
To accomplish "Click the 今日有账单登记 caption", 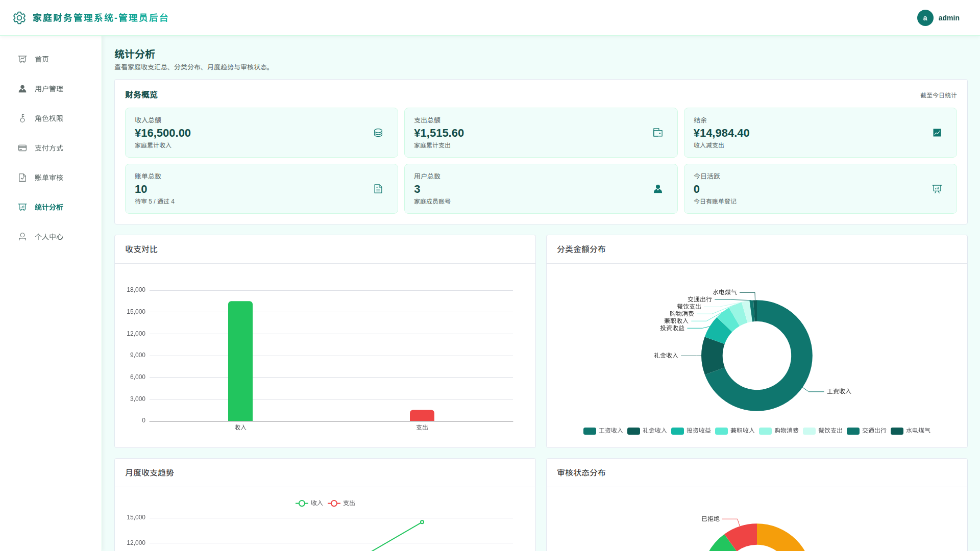I will pos(715,202).
